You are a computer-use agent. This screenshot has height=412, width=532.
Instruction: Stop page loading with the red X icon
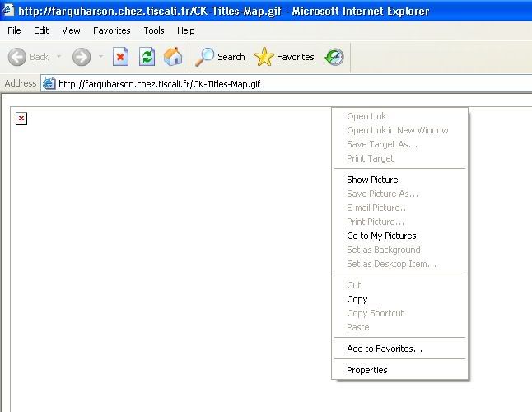tap(120, 56)
